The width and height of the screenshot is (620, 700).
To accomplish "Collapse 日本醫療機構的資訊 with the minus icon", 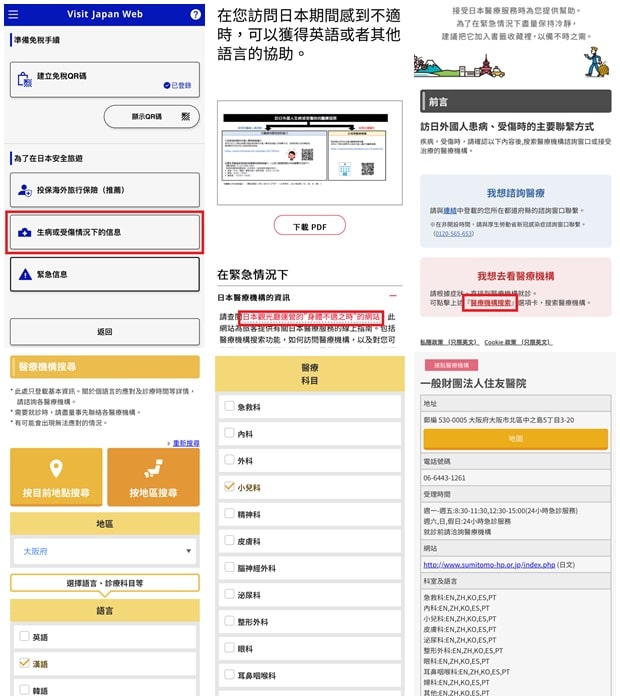I will [x=393, y=296].
